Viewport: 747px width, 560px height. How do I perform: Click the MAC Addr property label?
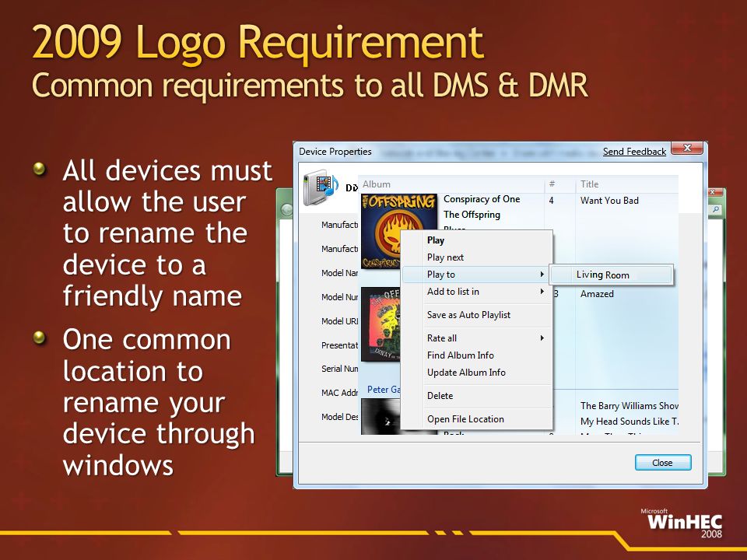click(x=340, y=392)
